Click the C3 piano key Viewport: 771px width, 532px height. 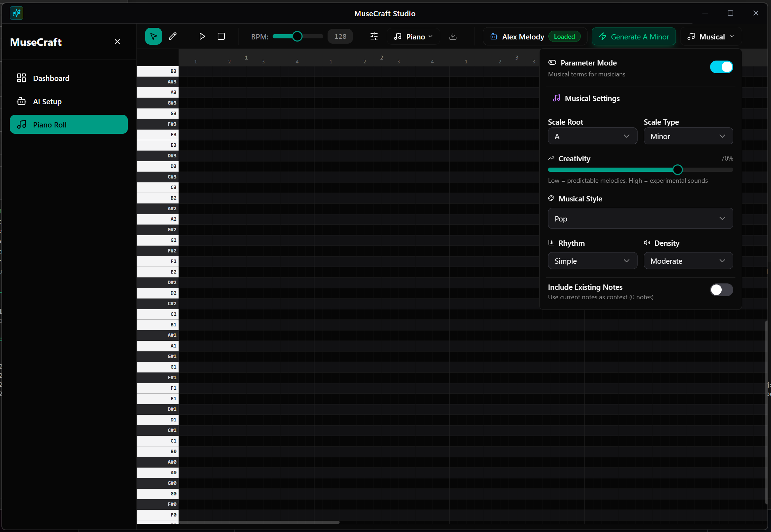coord(157,187)
